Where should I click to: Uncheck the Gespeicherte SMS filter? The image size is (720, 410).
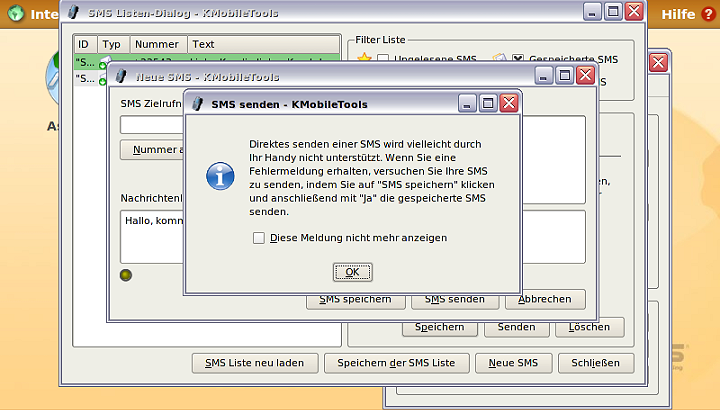tap(518, 59)
